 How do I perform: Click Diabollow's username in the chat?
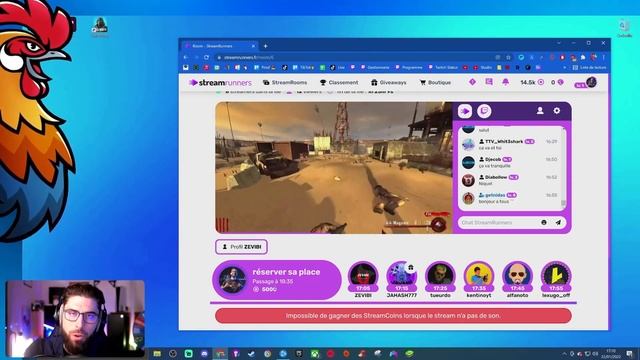click(496, 177)
